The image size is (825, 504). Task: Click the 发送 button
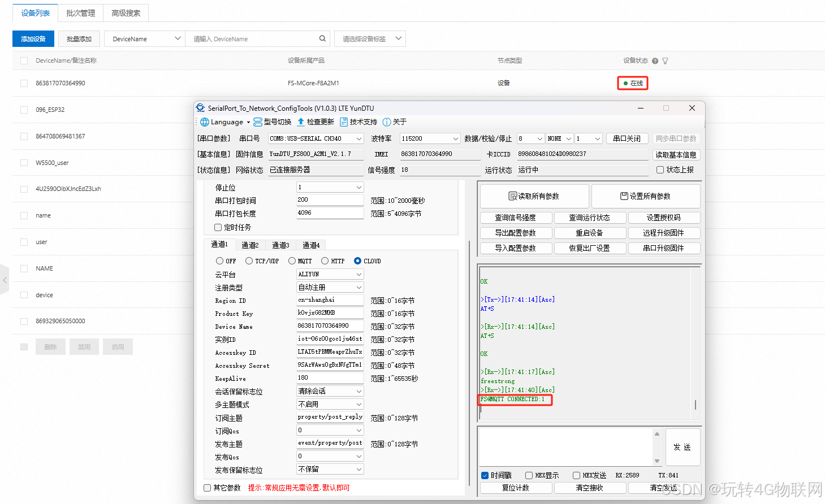click(683, 447)
